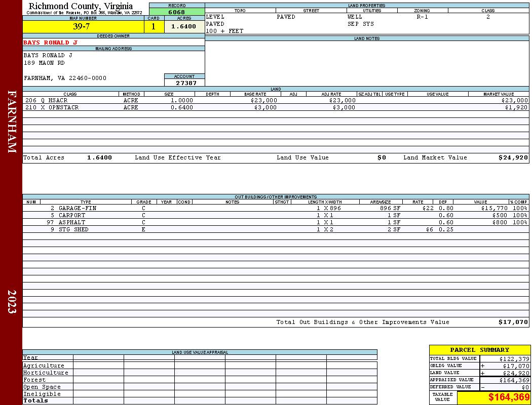Select the deeded owner BAYS RONALD J in red
The image size is (532, 405).
[50, 43]
